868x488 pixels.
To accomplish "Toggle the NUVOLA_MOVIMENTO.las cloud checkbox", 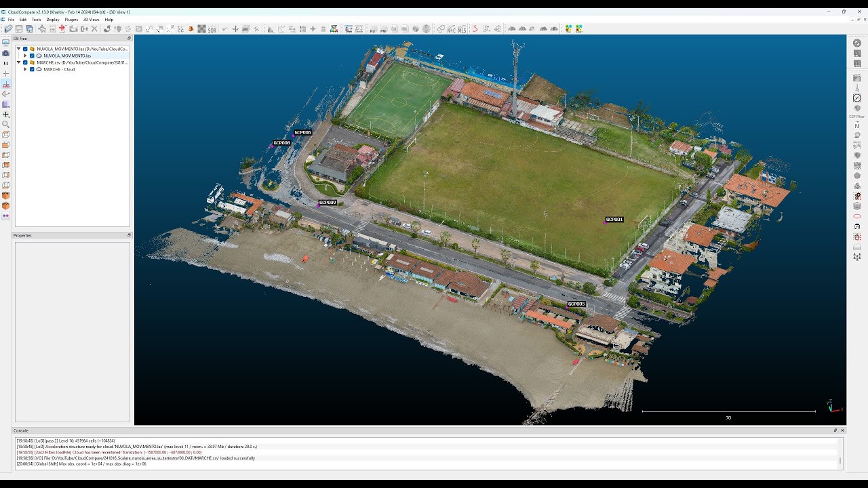I will coord(32,56).
